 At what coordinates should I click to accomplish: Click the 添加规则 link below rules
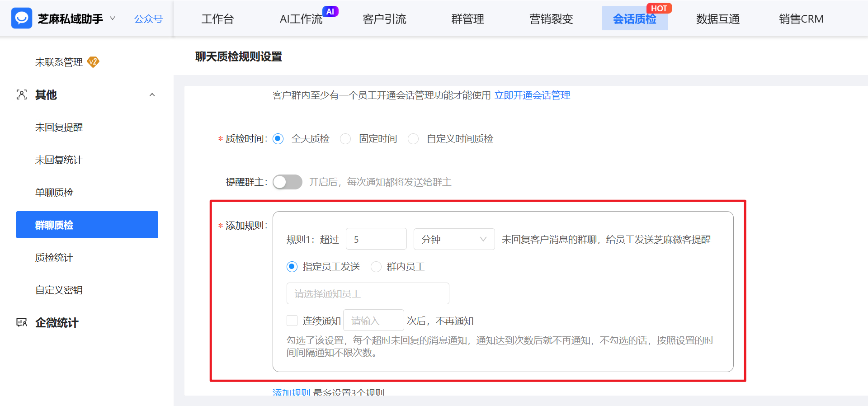(291, 392)
